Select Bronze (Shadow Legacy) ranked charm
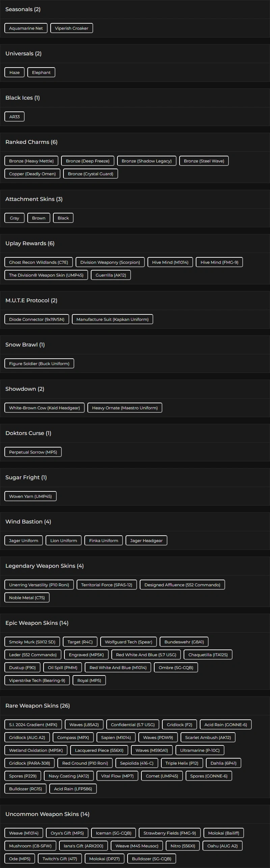Viewport: 270px width, 868px height. pos(146,161)
